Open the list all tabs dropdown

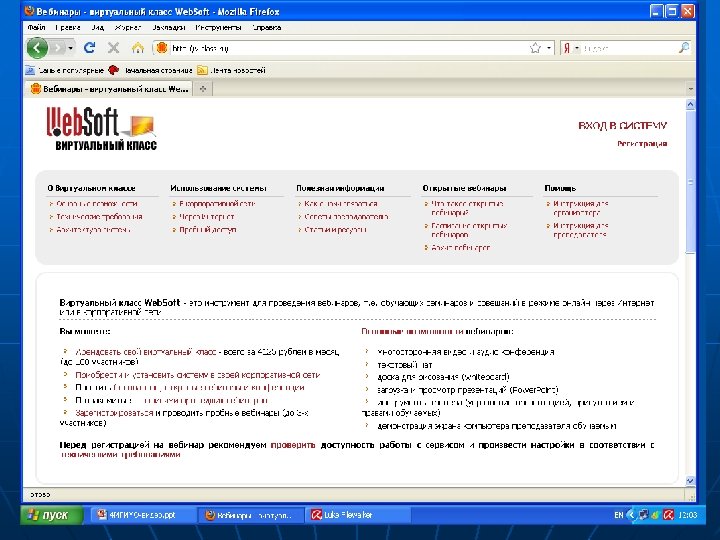point(690,89)
